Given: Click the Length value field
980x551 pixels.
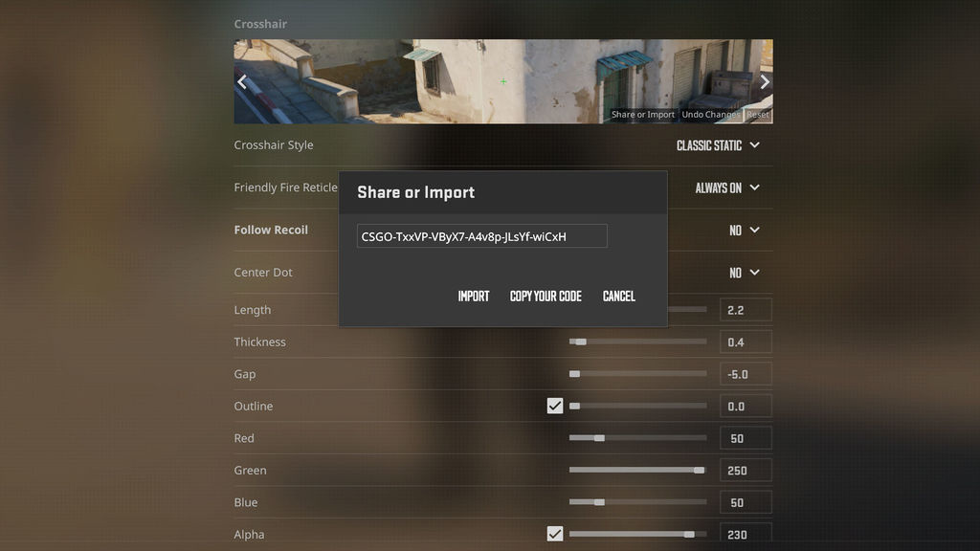Looking at the screenshot, I should tap(746, 310).
